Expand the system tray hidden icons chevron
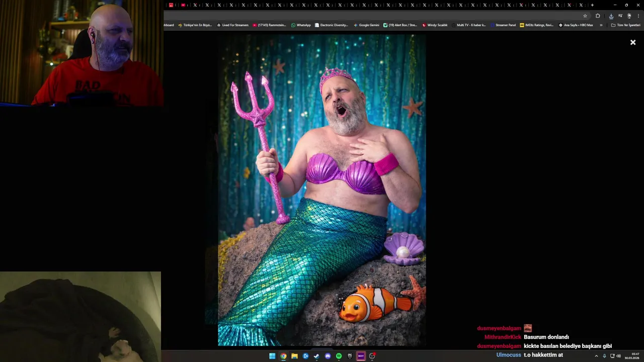 point(596,356)
